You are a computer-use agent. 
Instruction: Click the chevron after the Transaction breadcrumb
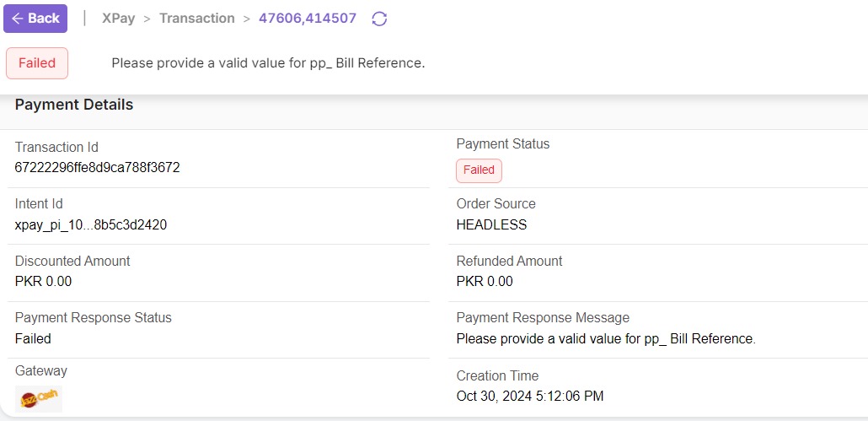point(247,19)
